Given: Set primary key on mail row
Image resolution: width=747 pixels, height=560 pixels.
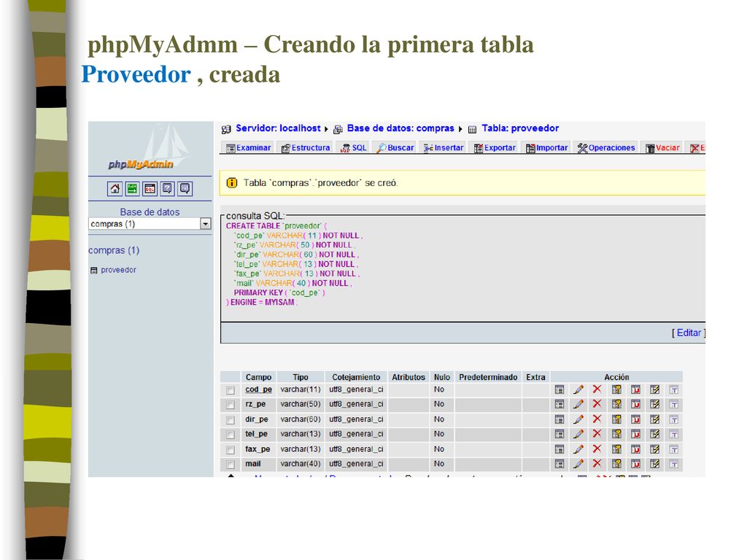Looking at the screenshot, I should pos(616,464).
